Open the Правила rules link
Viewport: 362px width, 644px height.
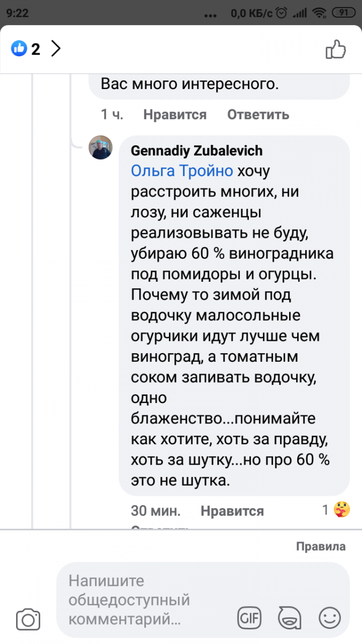(x=321, y=547)
